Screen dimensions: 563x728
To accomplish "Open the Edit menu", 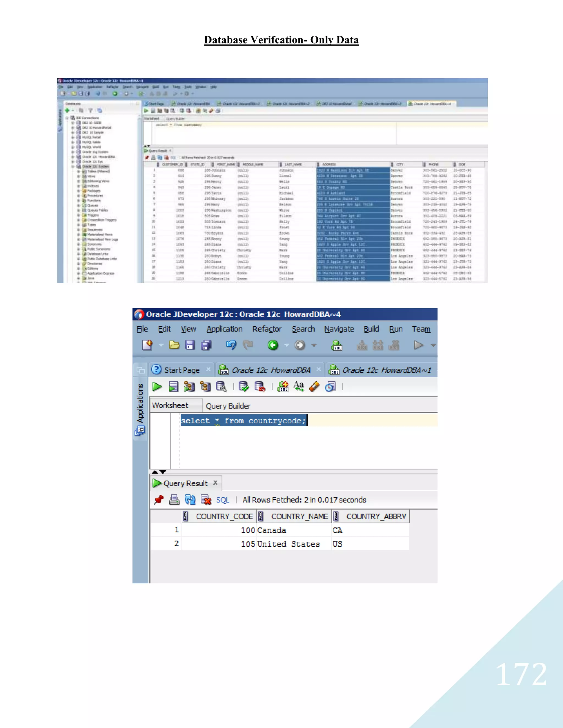I will [x=164, y=329].
